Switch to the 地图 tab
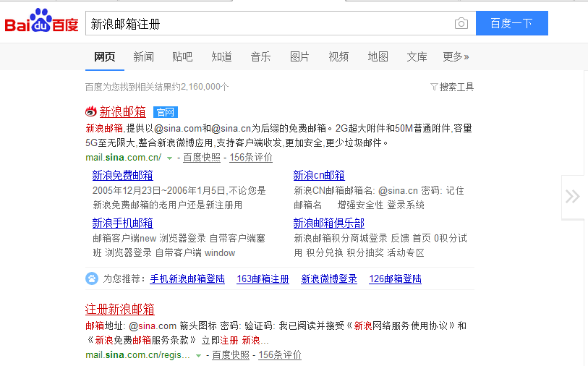Viewport: 588px width, 366px height. pos(378,56)
